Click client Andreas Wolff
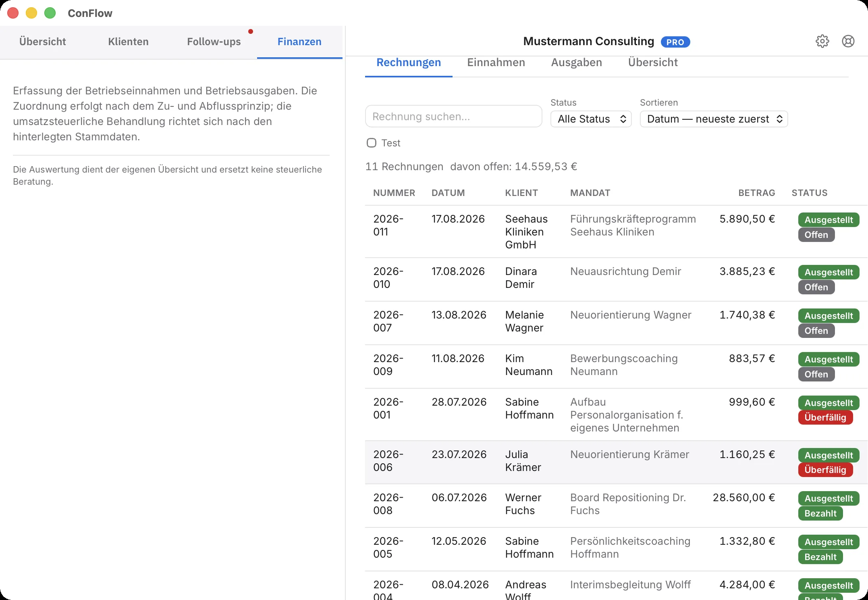 (x=525, y=590)
